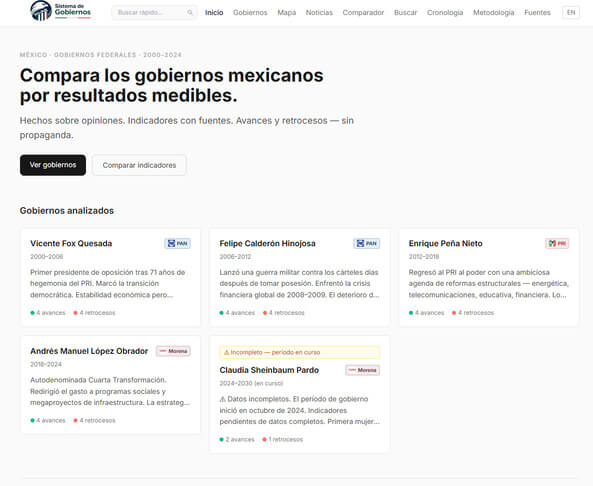Open the Comparador page
593x486 pixels.
pyautogui.click(x=363, y=12)
